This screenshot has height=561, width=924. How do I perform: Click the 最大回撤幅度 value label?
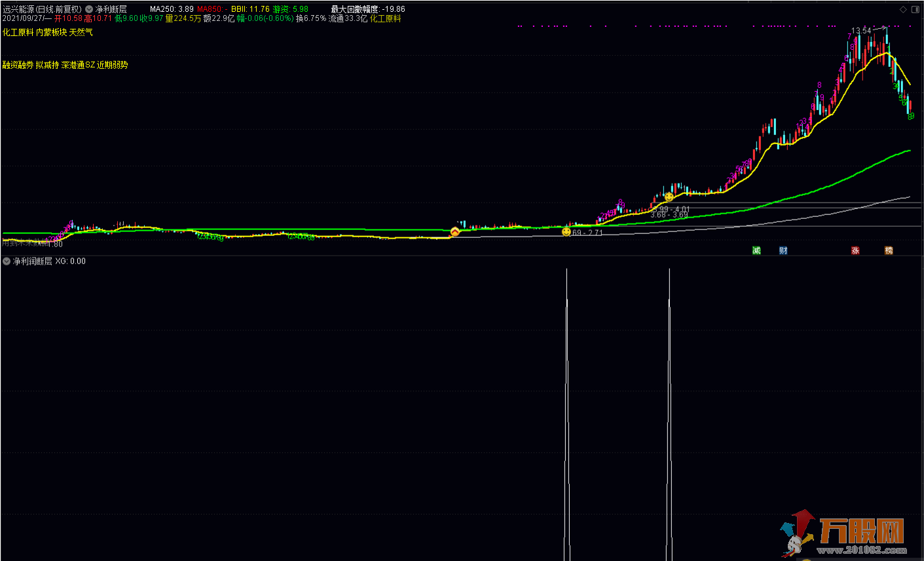pos(367,9)
